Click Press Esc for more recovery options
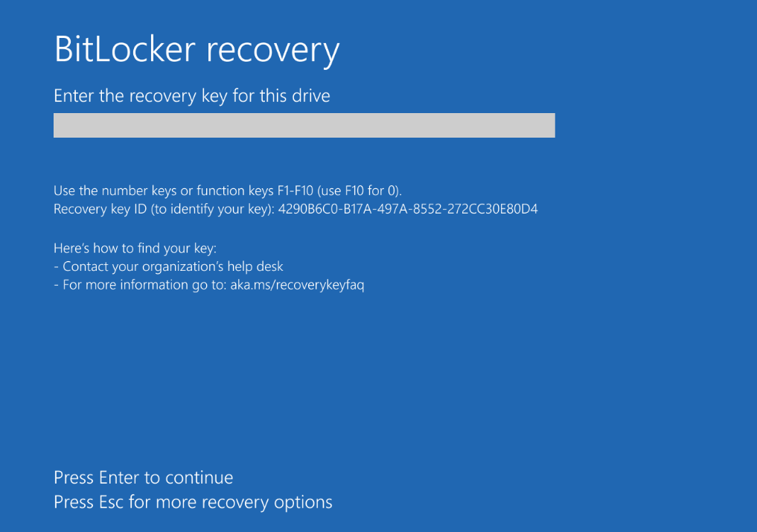 click(x=192, y=501)
